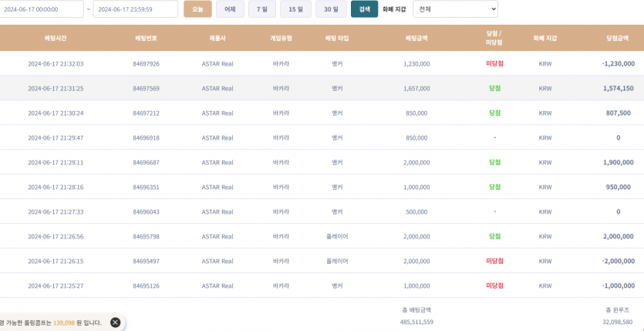Viewport: 644px width, 331px height.
Task: Select the 오늘 (today) filter button
Action: (197, 9)
